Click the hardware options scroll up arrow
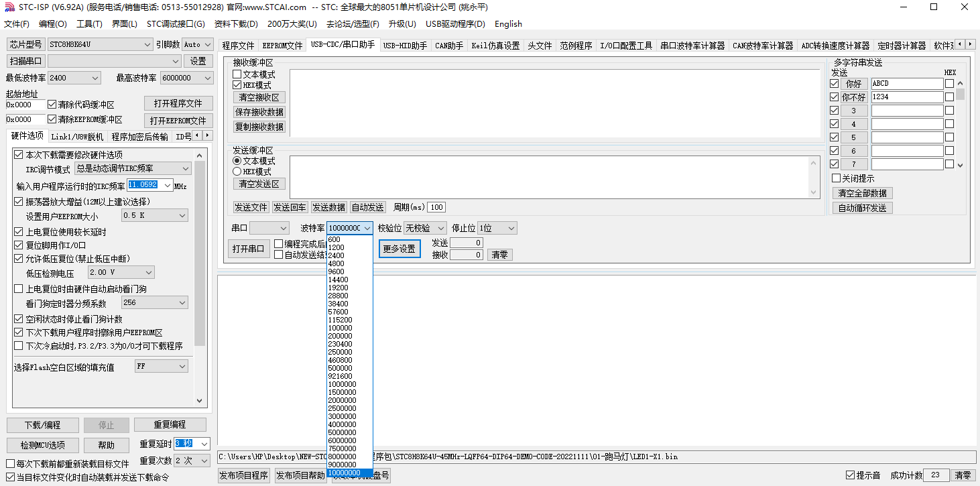980x486 pixels. [x=200, y=154]
